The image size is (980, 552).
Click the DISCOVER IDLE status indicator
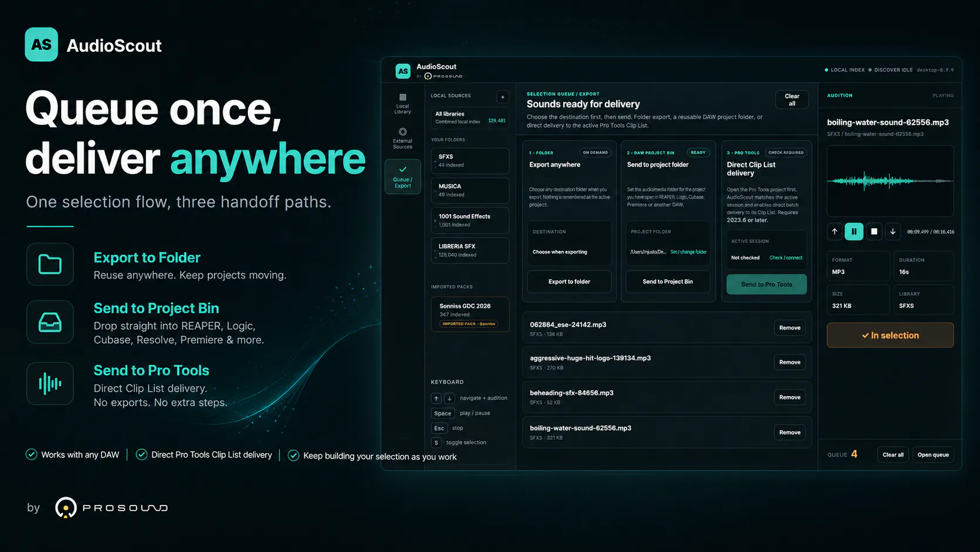click(x=890, y=70)
